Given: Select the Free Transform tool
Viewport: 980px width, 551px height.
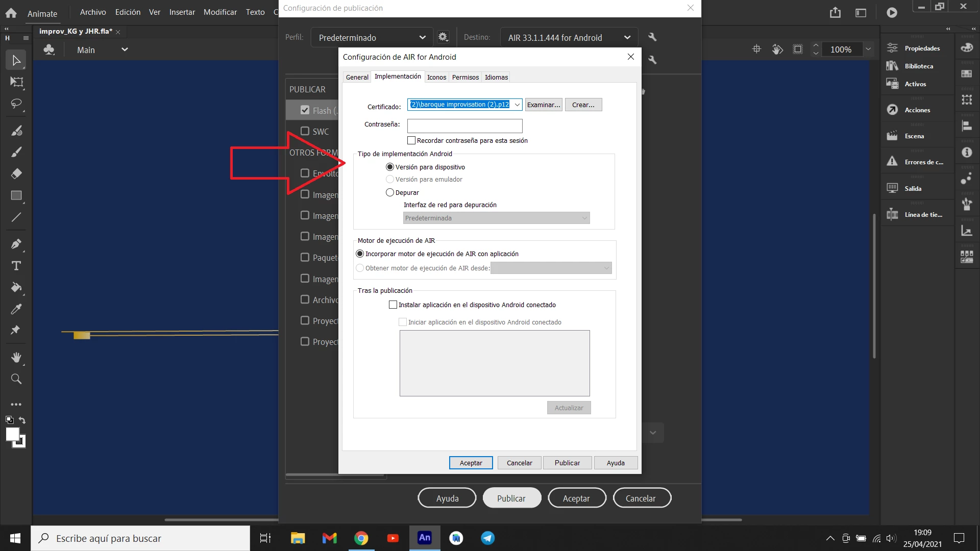Looking at the screenshot, I should pos(16,82).
